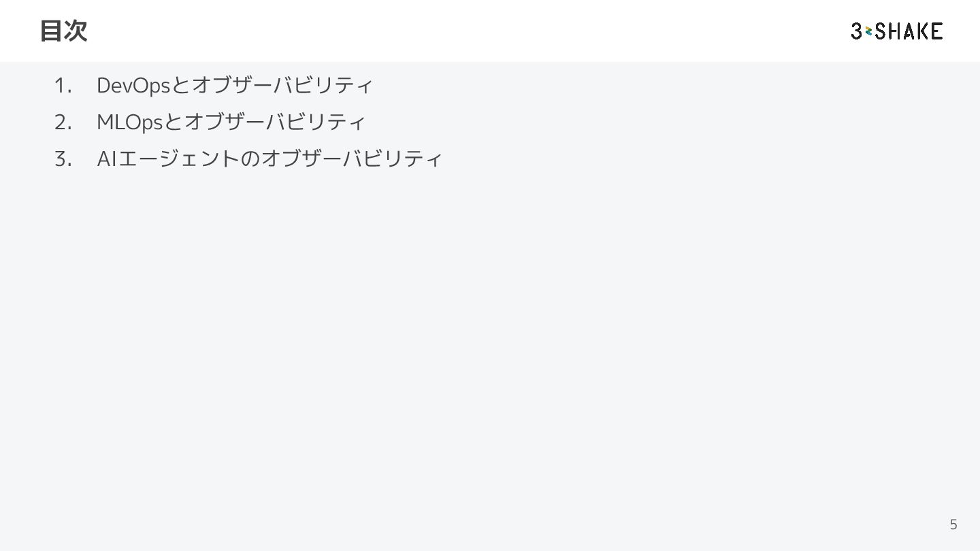The height and width of the screenshot is (551, 980).
Task: Select the 目次 slide title
Action: (x=63, y=31)
